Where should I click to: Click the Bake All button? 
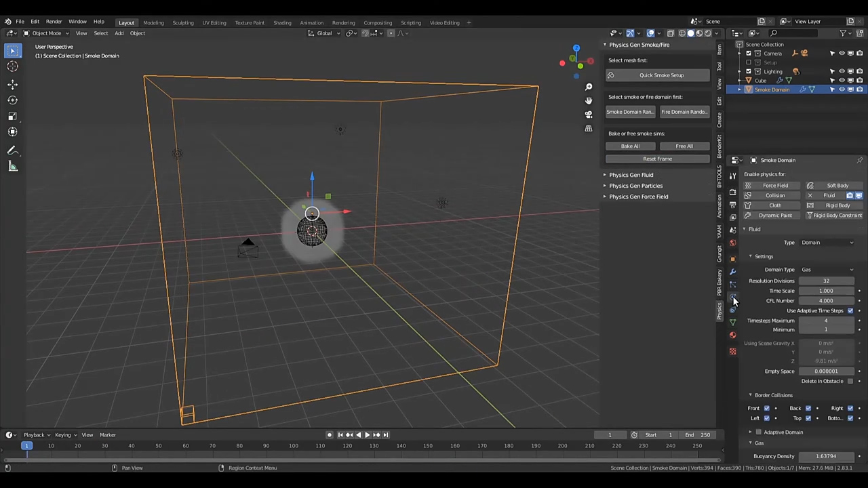(x=630, y=146)
